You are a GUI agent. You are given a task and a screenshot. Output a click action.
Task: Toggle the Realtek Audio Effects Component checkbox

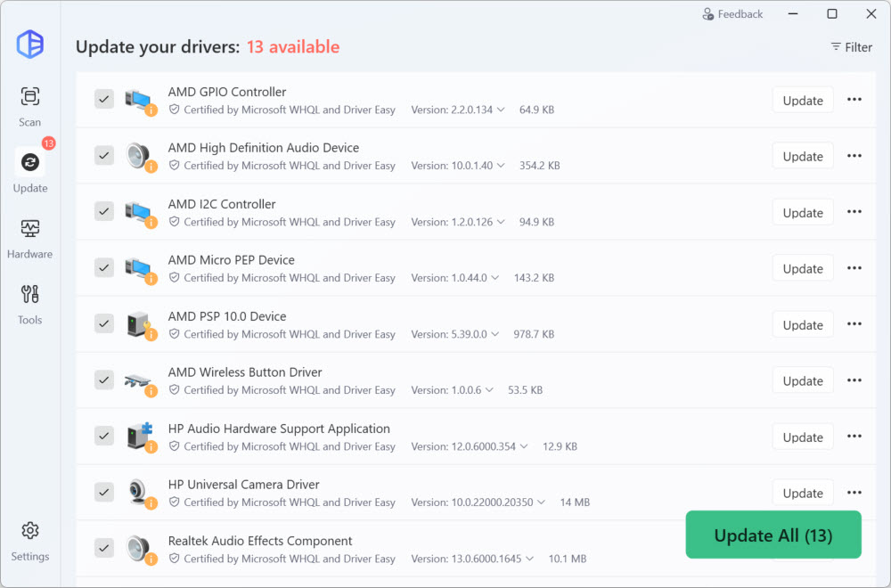tap(104, 548)
